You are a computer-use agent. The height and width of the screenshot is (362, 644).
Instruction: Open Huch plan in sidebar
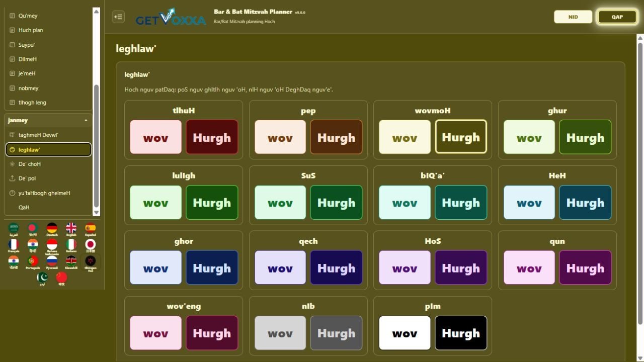48,30
